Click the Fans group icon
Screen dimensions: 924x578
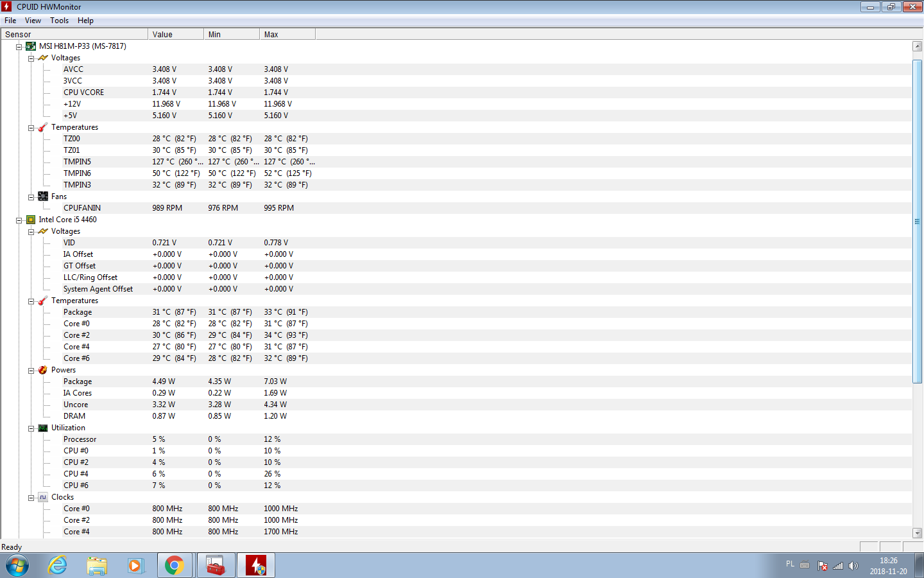pyautogui.click(x=43, y=197)
